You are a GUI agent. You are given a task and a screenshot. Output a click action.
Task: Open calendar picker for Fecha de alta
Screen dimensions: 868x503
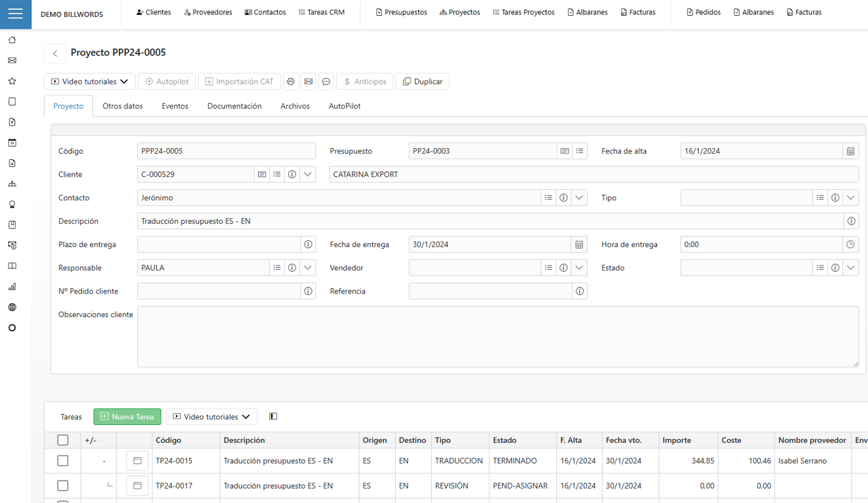(850, 151)
